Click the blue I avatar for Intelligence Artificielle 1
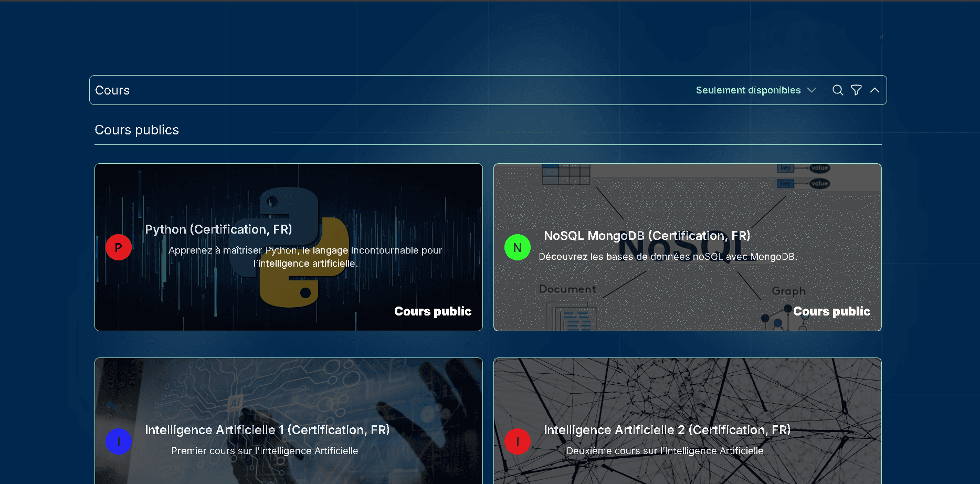This screenshot has width=980, height=484. 119,441
